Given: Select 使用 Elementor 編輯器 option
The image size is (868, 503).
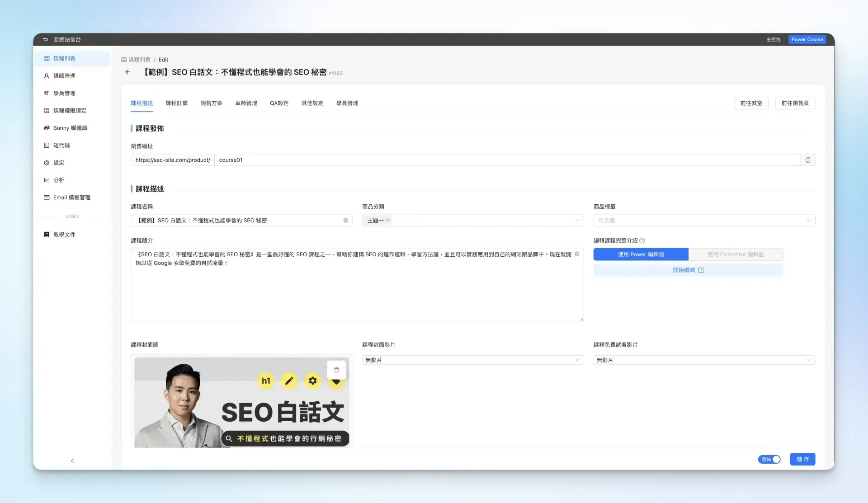Looking at the screenshot, I should [x=735, y=254].
